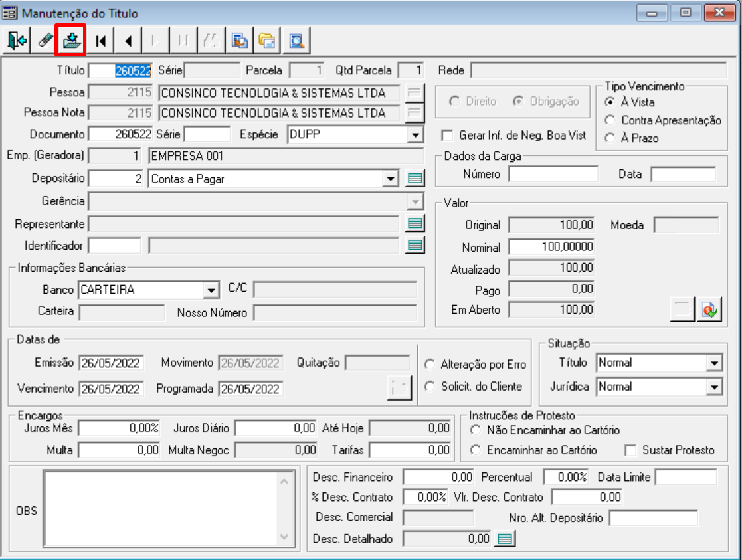Select Contra Apresentação radio button

click(610, 120)
